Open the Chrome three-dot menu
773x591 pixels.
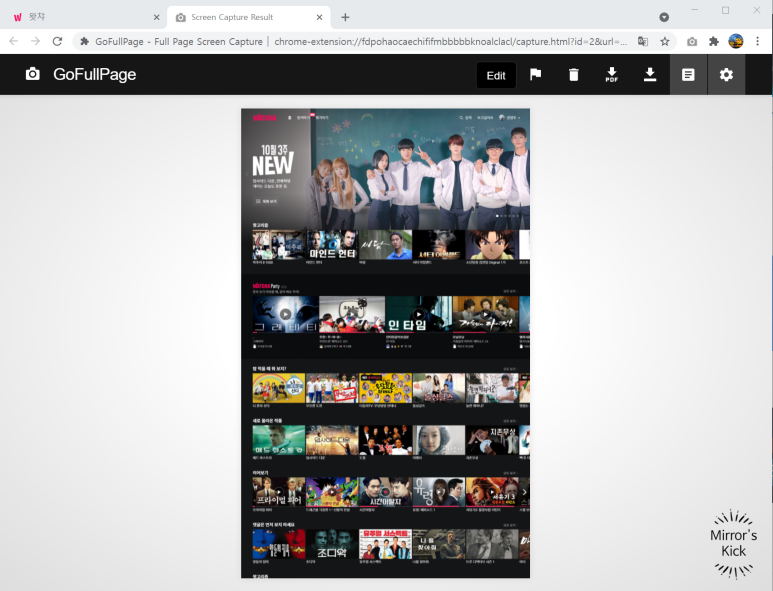(x=757, y=41)
